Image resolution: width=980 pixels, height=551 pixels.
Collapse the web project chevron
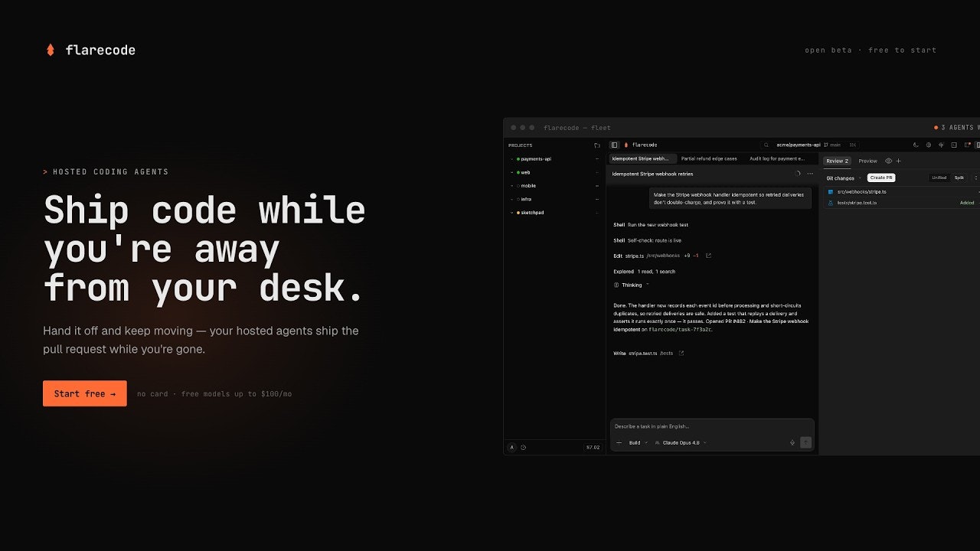click(x=511, y=172)
